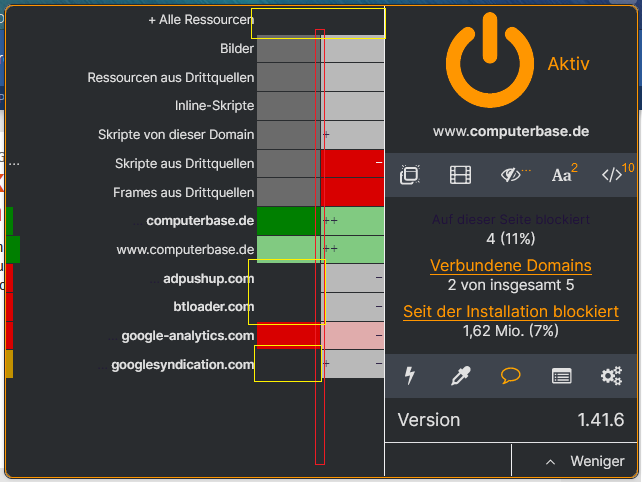Select the www.computerbase.de matrix row label
The height and width of the screenshot is (483, 642).
(x=185, y=249)
